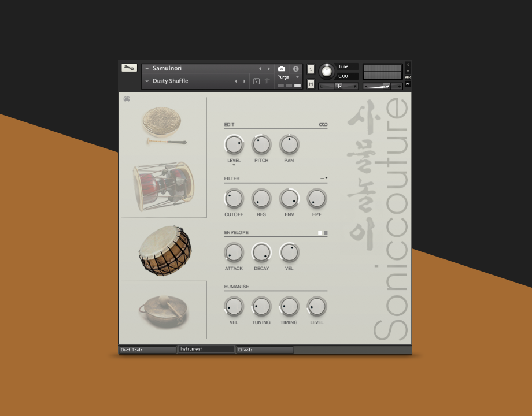
Task: Select the white envelope mode square
Action: 320,233
